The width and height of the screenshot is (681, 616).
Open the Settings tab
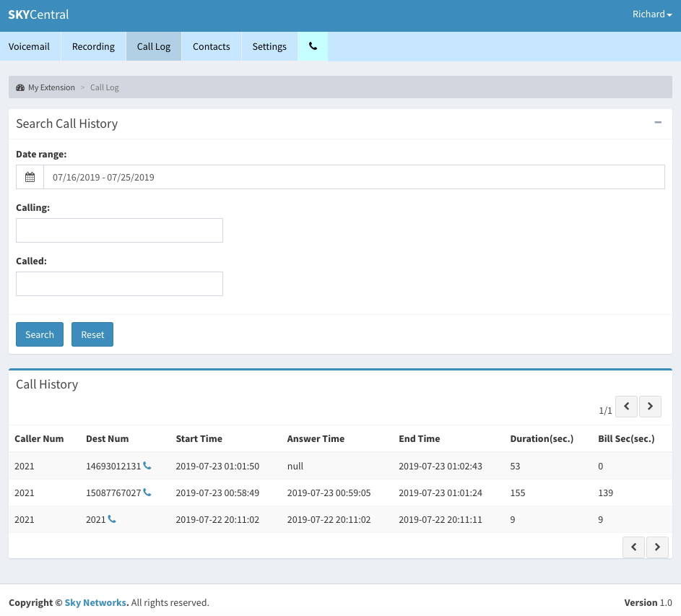269,46
